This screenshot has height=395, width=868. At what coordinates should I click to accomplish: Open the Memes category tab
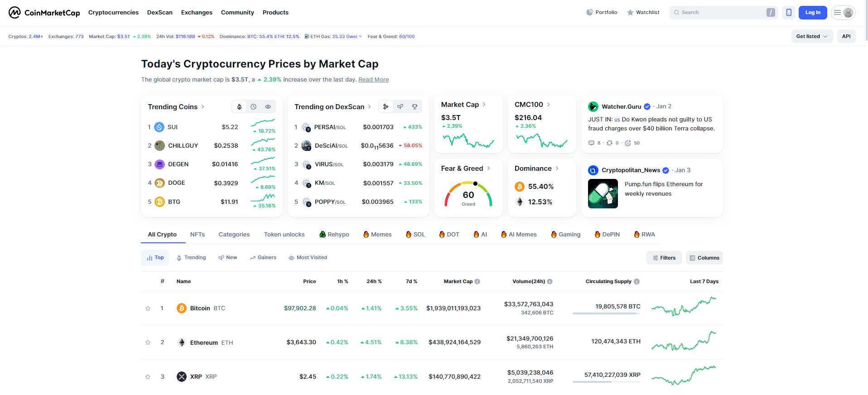point(377,235)
